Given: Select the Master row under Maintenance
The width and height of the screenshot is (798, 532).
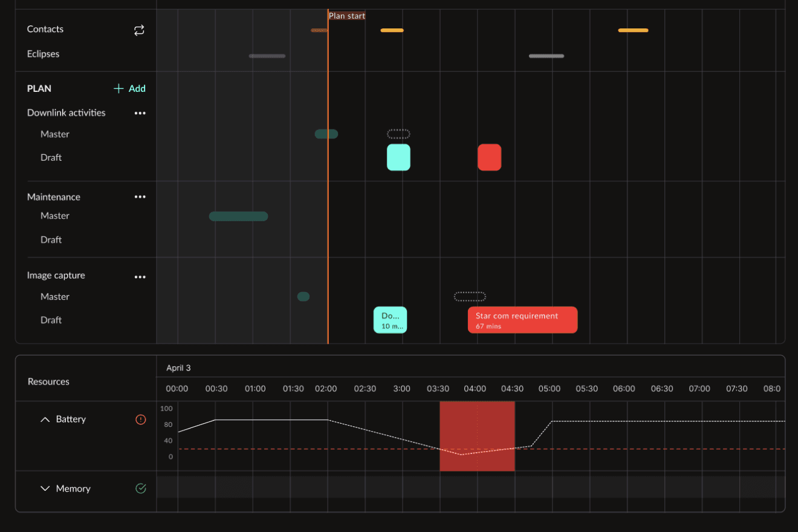Looking at the screenshot, I should click(55, 216).
